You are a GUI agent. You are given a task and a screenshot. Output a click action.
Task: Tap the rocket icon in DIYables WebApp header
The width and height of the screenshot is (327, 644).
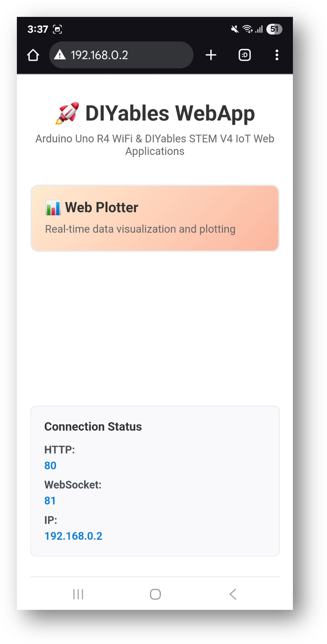(68, 112)
